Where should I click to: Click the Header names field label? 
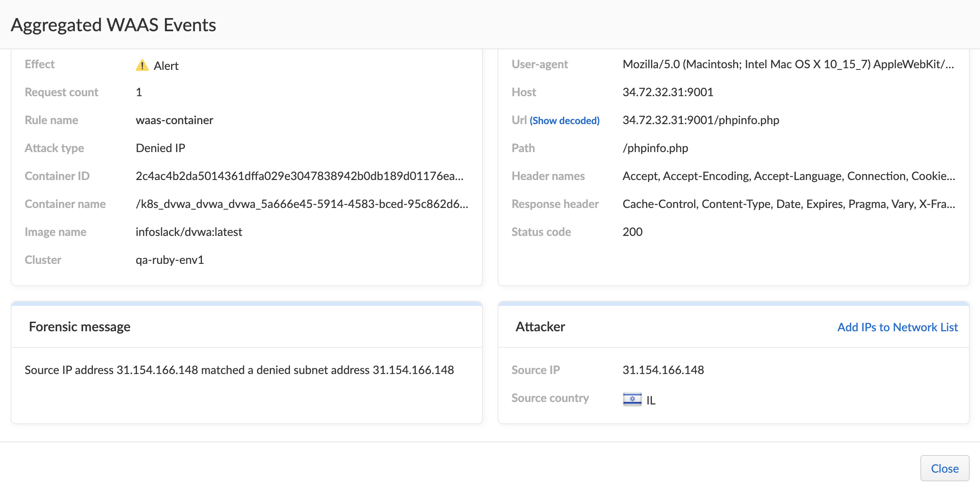[548, 176]
